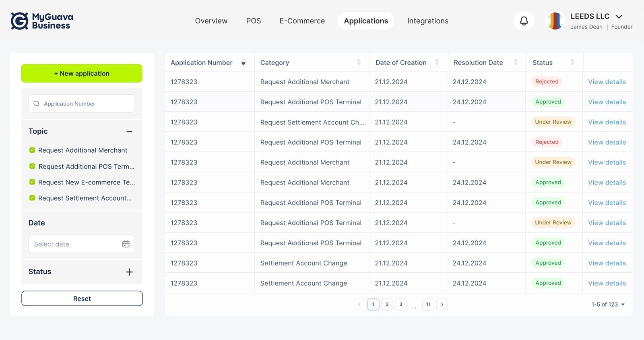
Task: Uncheck Request Settlement Account topic
Action: (x=32, y=198)
